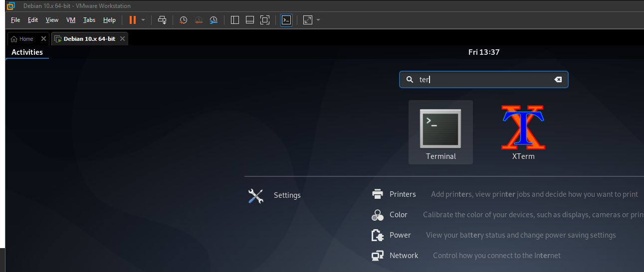This screenshot has height=272, width=644.
Task: Open Settings from the wrench icon
Action: (255, 196)
